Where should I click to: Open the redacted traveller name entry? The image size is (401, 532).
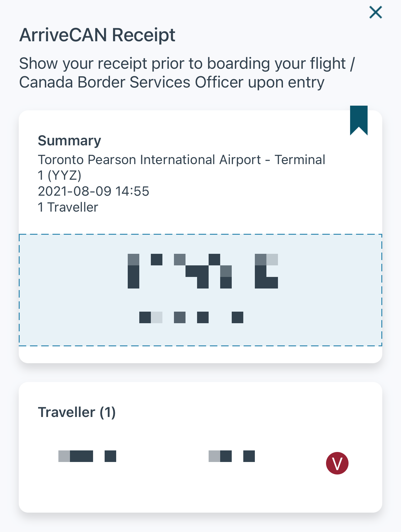click(87, 457)
